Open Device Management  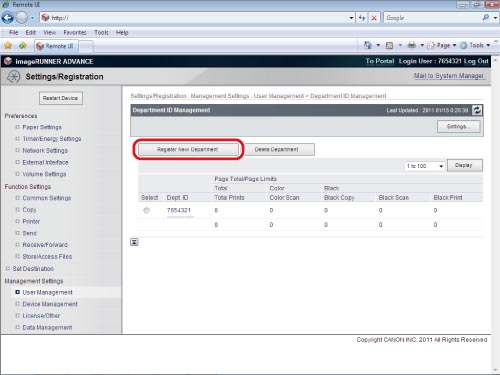pyautogui.click(x=50, y=304)
